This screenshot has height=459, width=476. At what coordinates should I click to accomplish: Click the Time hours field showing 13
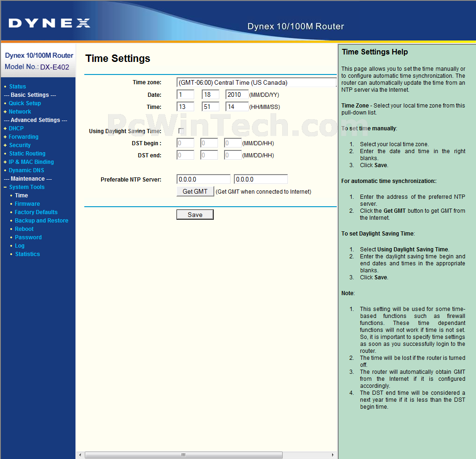pos(185,107)
